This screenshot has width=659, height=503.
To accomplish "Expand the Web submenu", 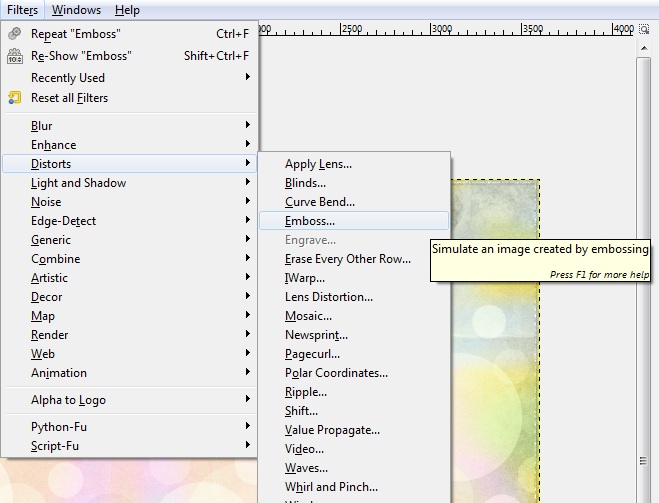I will click(129, 354).
